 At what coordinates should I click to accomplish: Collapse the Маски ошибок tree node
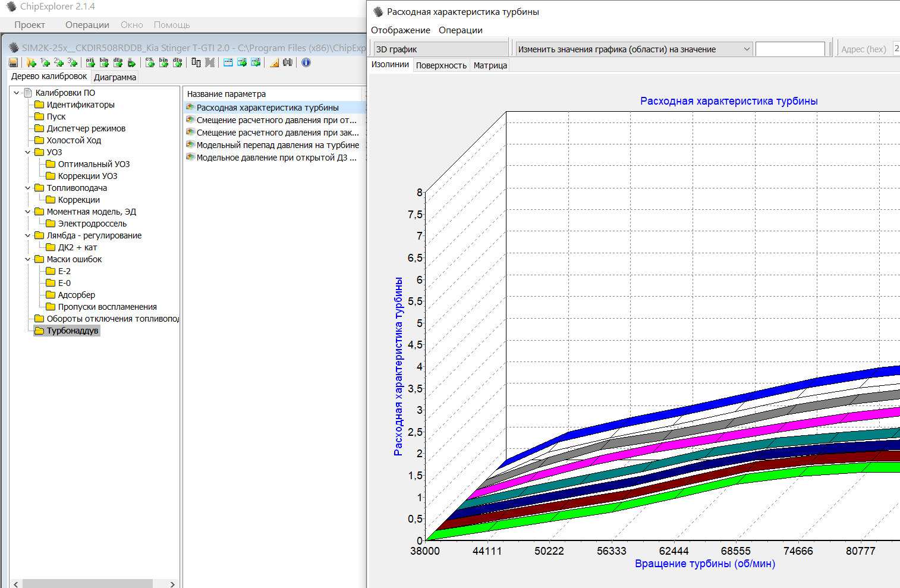(28, 259)
